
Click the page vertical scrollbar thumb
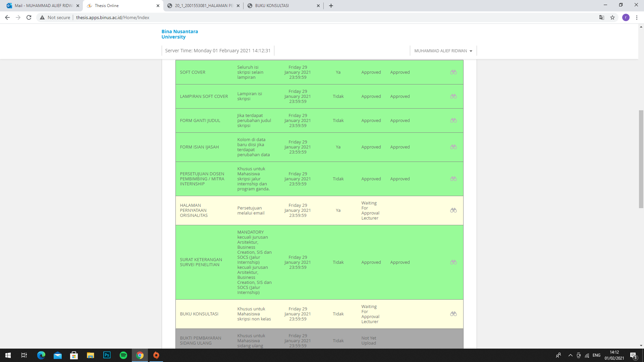tap(641, 159)
